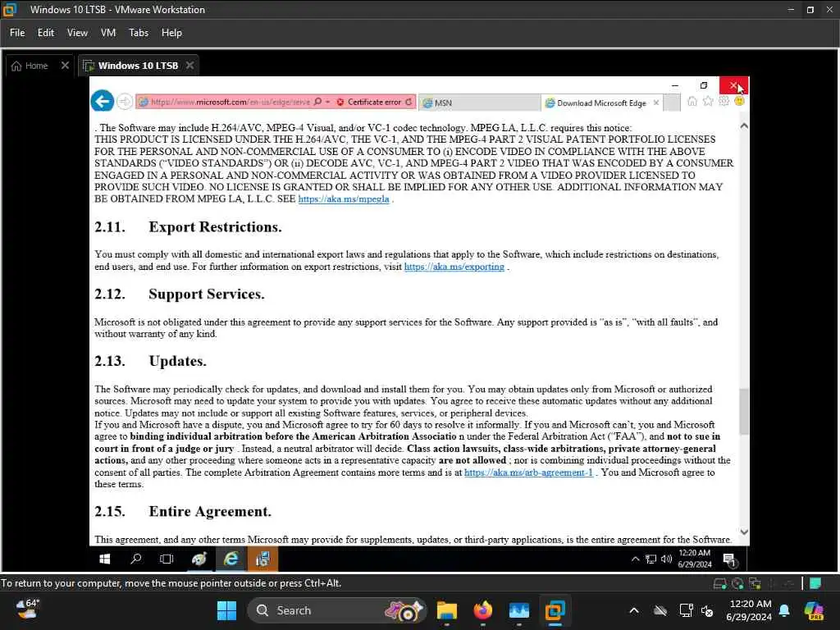Click the VMware hard disk status icon
The height and width of the screenshot is (630, 840).
click(x=720, y=583)
